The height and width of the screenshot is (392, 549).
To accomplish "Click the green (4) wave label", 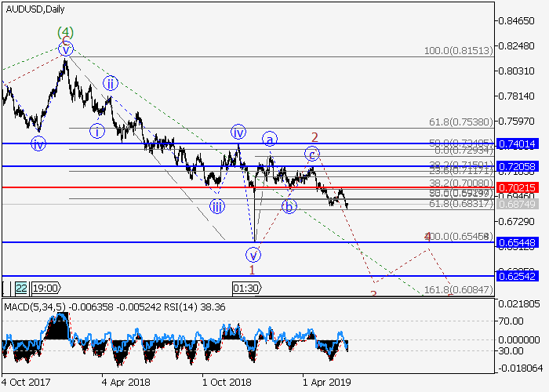I will 66,33.
